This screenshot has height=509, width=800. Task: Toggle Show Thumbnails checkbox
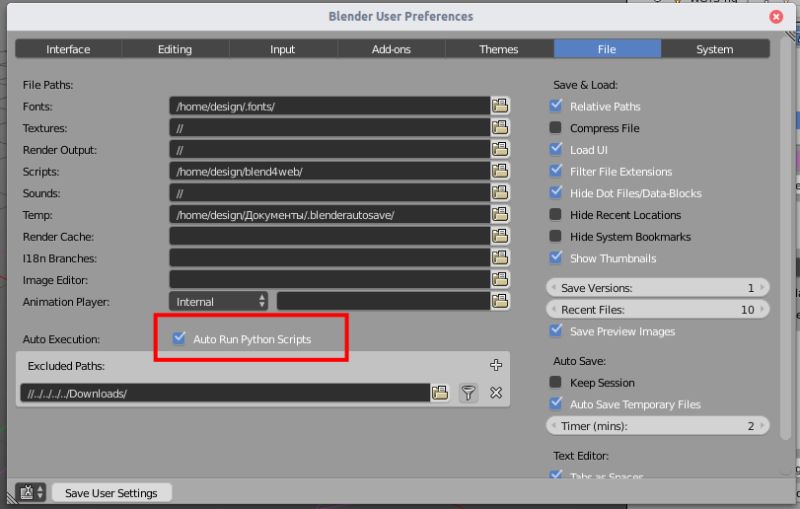(x=556, y=258)
